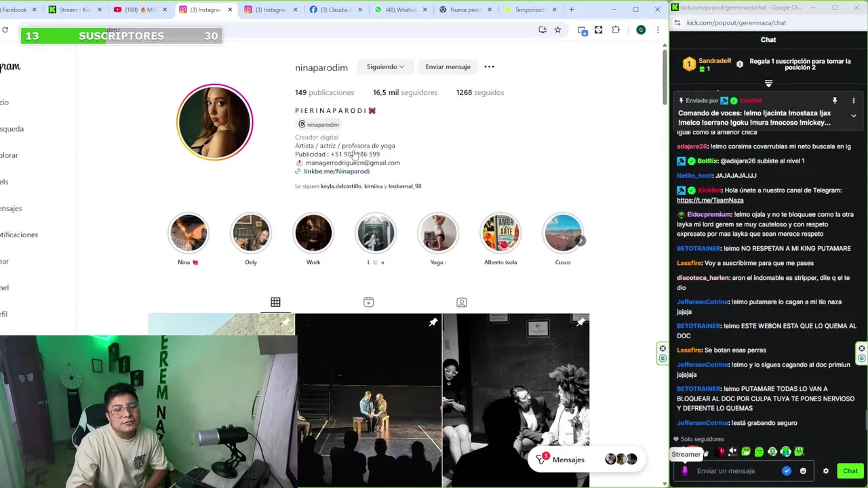Open the floating Mensajes button
Screen dimensions: 868x488
pos(586,460)
